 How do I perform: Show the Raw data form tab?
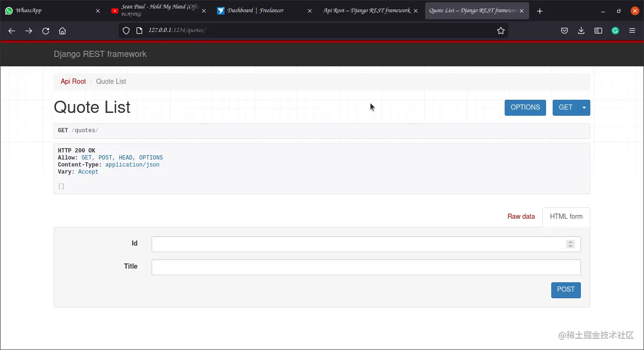point(521,217)
